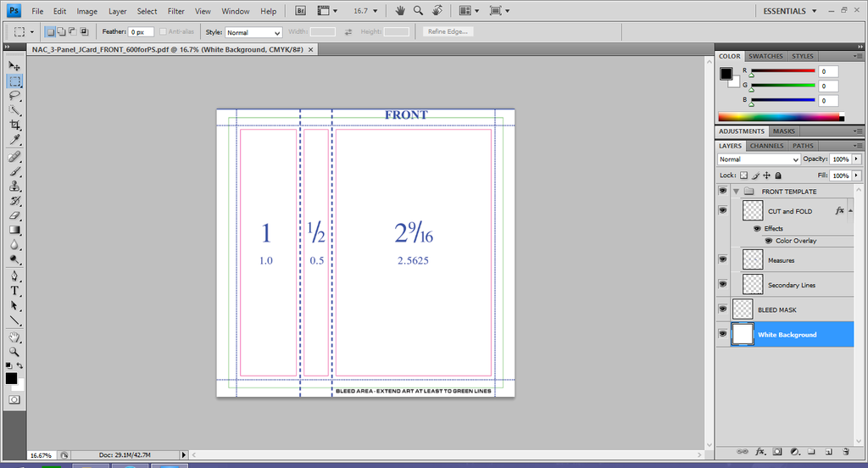Choose the Eyedropper tool in the toolbox
The image size is (868, 468).
point(14,140)
